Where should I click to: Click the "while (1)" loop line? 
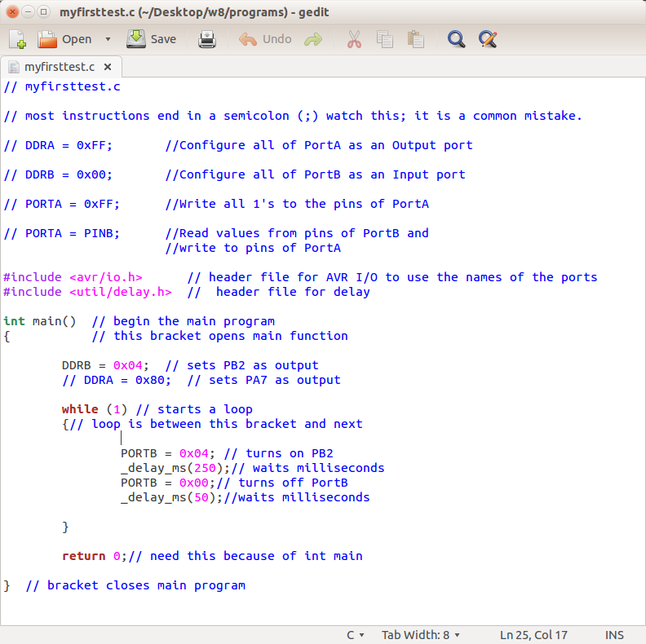pyautogui.click(x=95, y=409)
